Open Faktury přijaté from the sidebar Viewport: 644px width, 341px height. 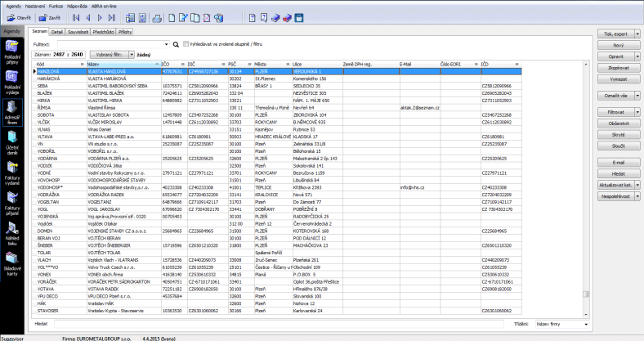pos(12,203)
